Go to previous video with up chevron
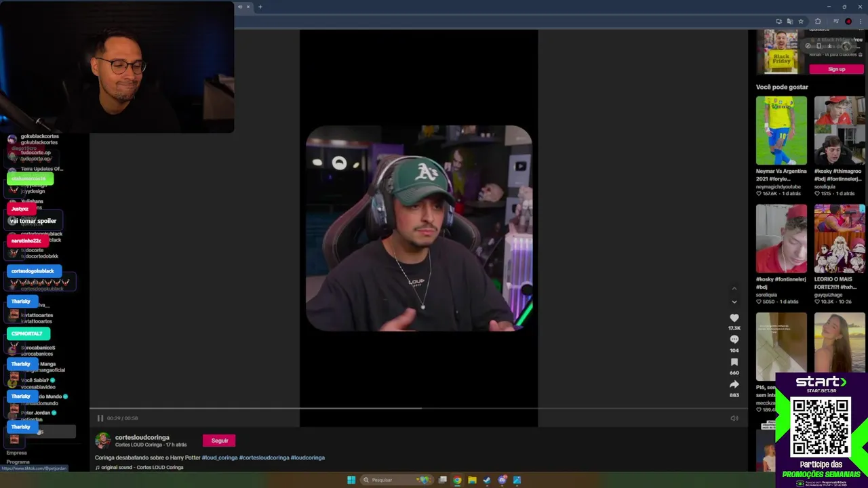Screen dimensions: 868x488 click(x=734, y=289)
